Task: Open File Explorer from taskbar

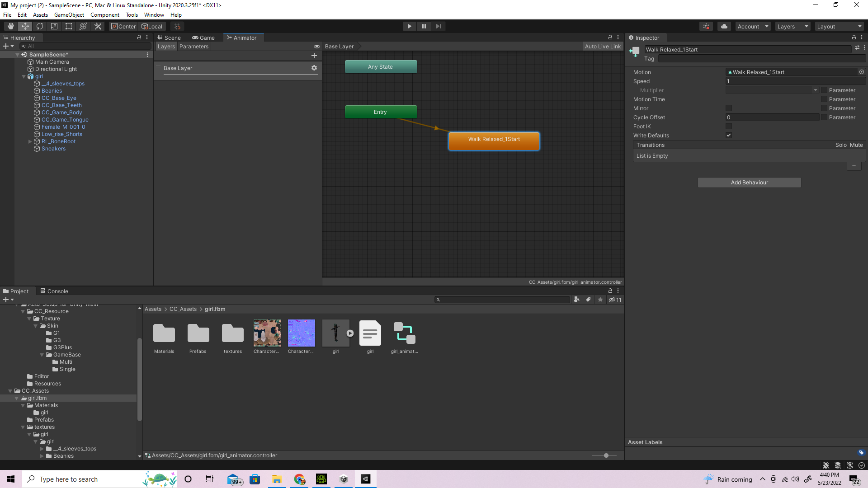Action: point(277,479)
